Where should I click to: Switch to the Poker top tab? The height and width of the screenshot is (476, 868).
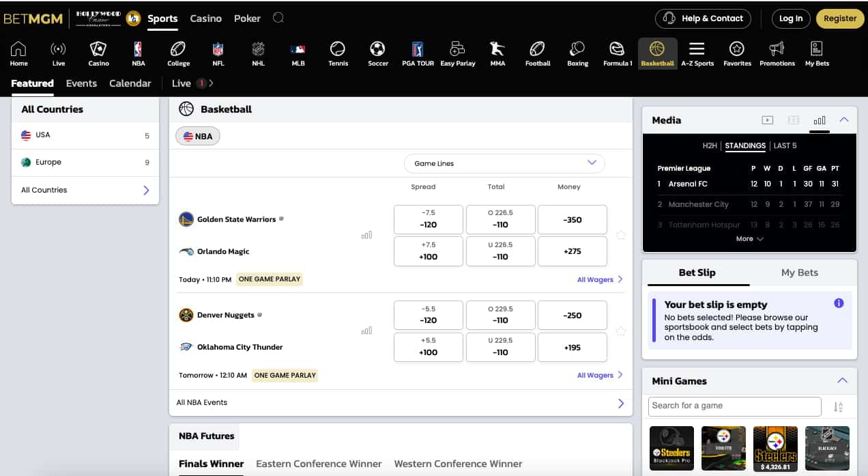247,18
